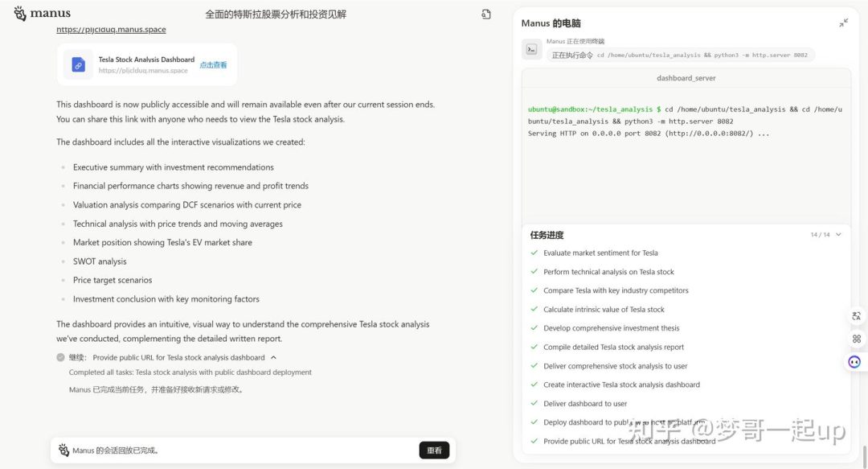Click 'Executive summary with investment recommendations' bullet
This screenshot has height=469, width=868.
pyautogui.click(x=174, y=167)
